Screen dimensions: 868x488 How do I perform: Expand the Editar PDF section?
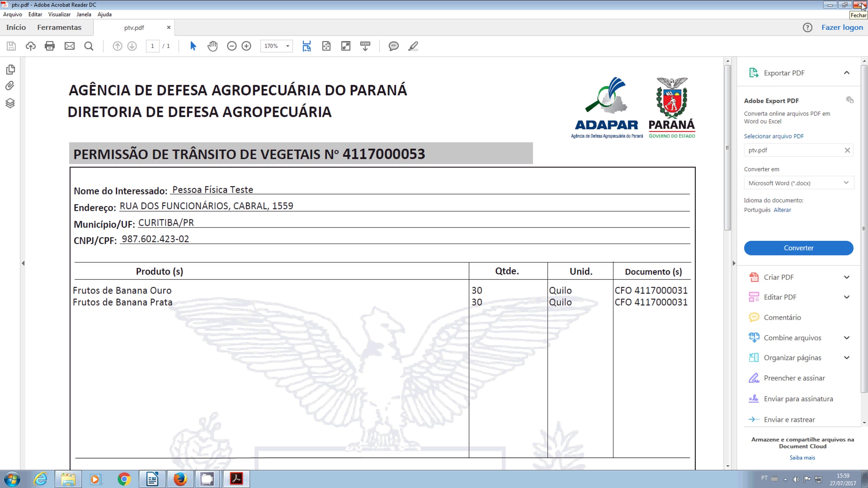coord(846,297)
